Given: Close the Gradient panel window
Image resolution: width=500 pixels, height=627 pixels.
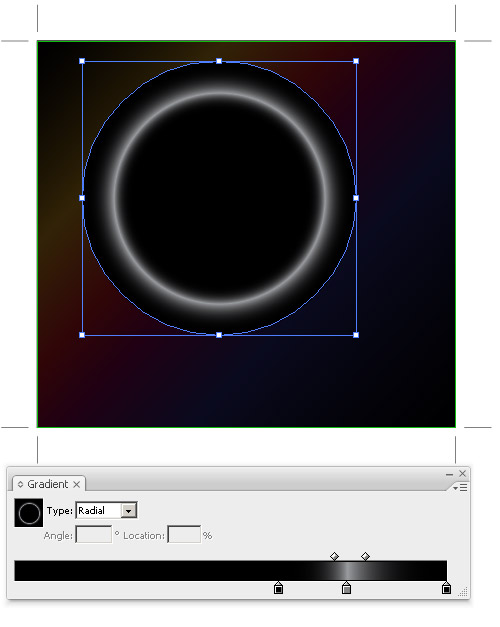Looking at the screenshot, I should tap(462, 473).
